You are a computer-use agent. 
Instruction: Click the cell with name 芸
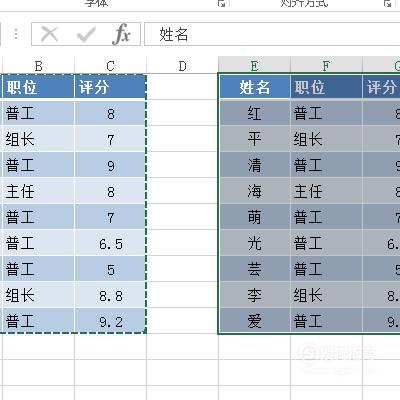coord(254,269)
